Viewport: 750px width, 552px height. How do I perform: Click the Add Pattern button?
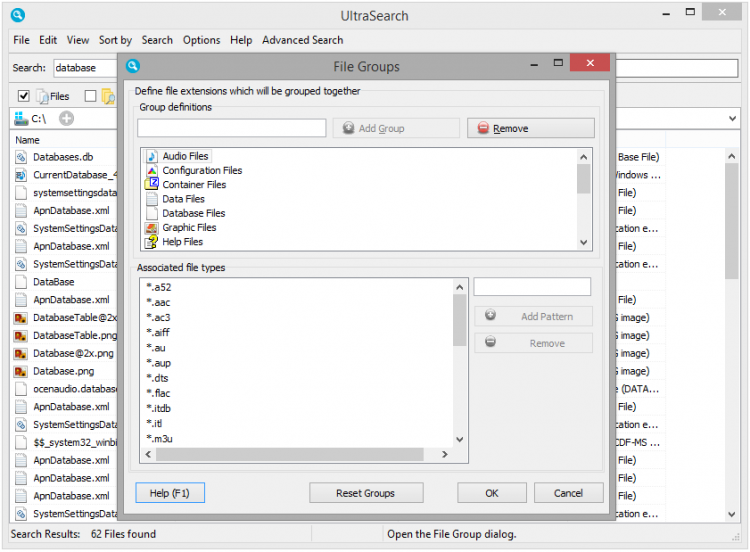(x=533, y=317)
